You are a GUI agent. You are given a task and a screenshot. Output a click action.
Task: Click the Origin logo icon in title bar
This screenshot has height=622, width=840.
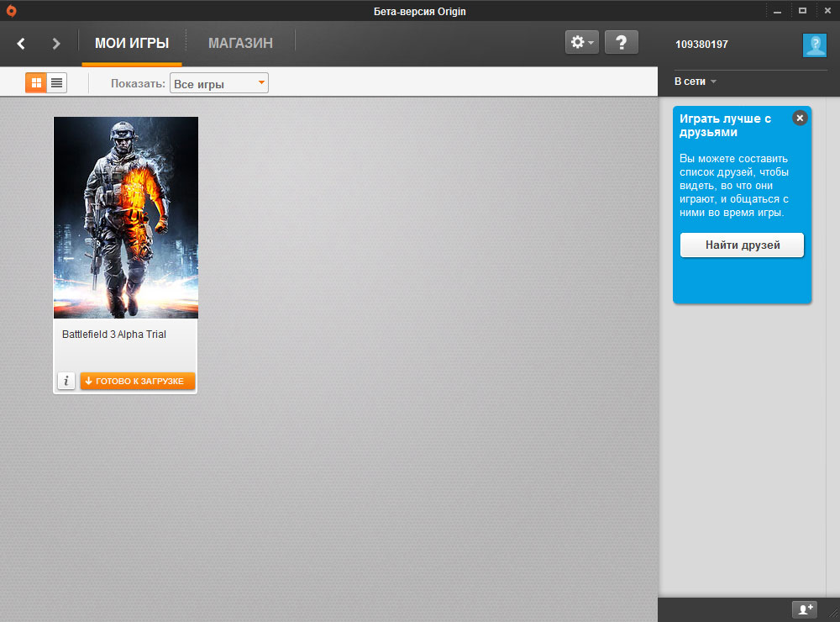tap(11, 11)
